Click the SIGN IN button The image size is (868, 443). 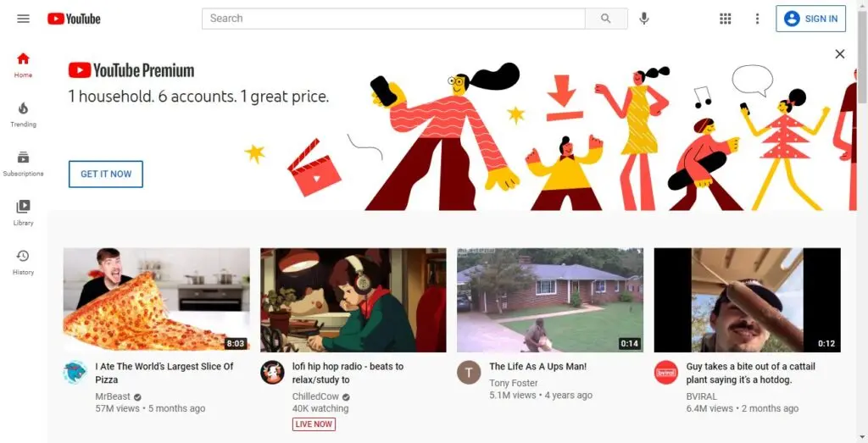pos(810,19)
